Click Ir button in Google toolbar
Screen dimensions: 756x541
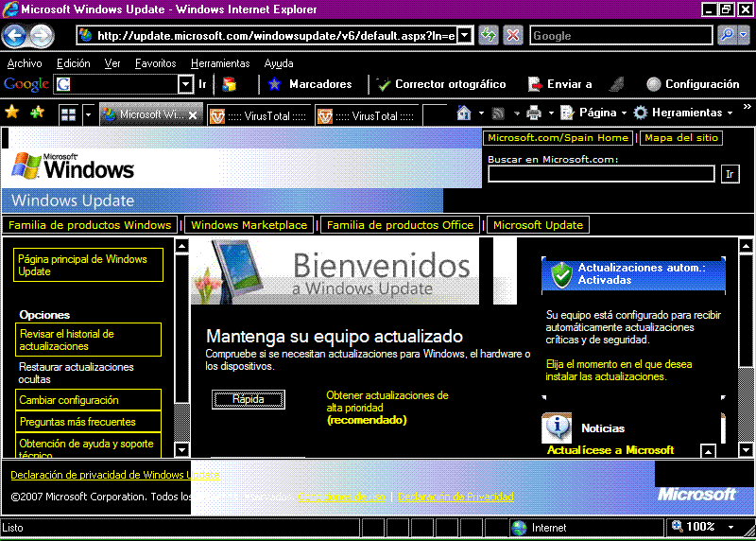pyautogui.click(x=202, y=84)
